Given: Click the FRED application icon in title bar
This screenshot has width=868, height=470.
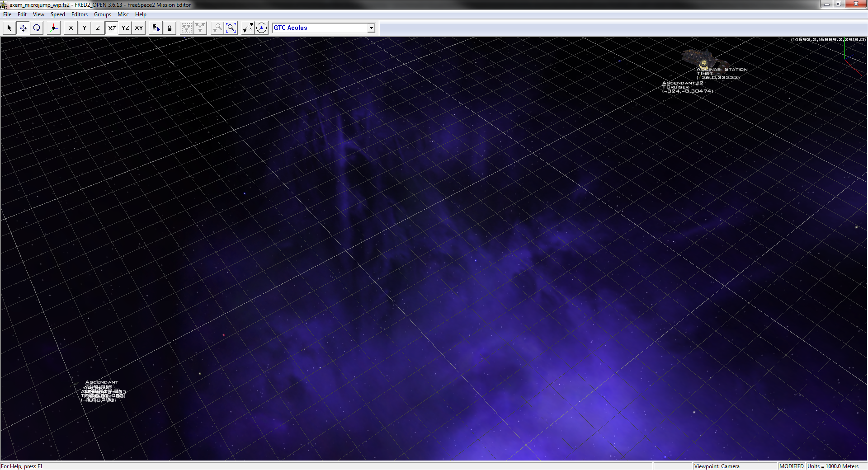Looking at the screenshot, I should [4, 5].
